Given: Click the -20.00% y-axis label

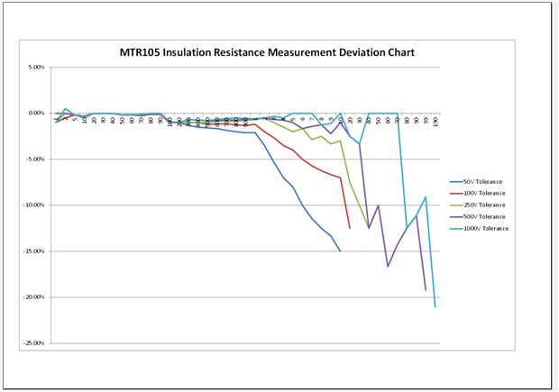Looking at the screenshot, I should point(35,297).
